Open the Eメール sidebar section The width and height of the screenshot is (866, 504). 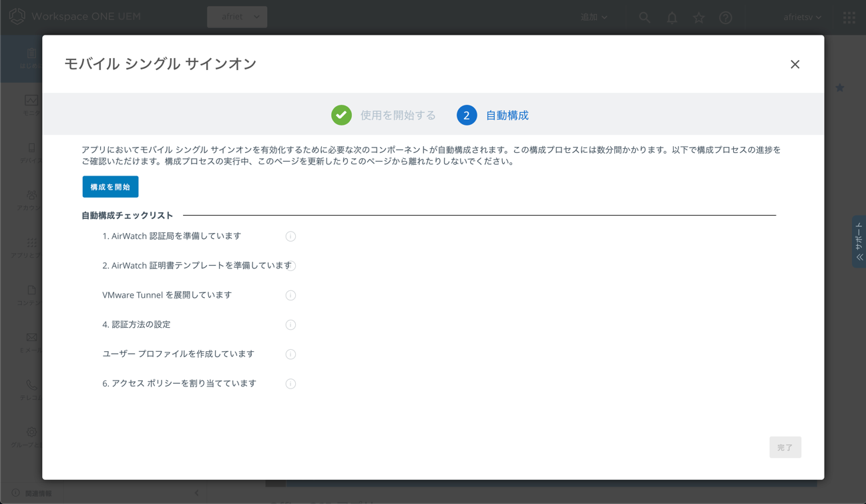(x=31, y=342)
